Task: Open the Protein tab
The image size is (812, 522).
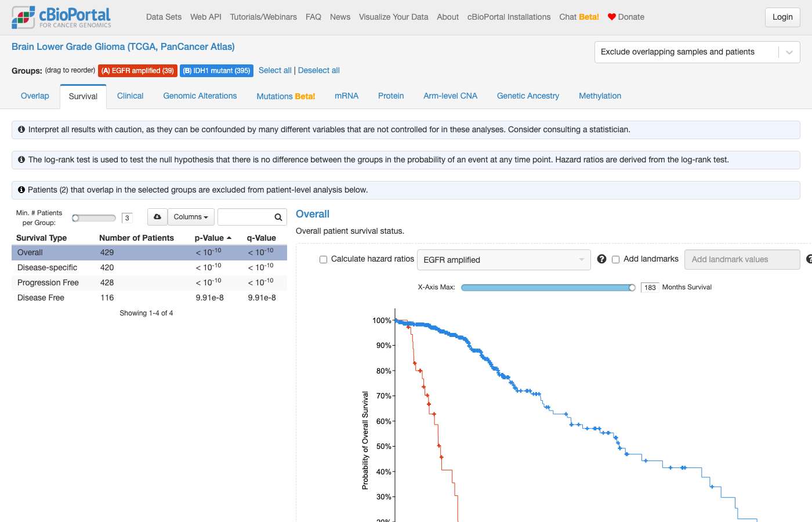Action: coord(391,96)
